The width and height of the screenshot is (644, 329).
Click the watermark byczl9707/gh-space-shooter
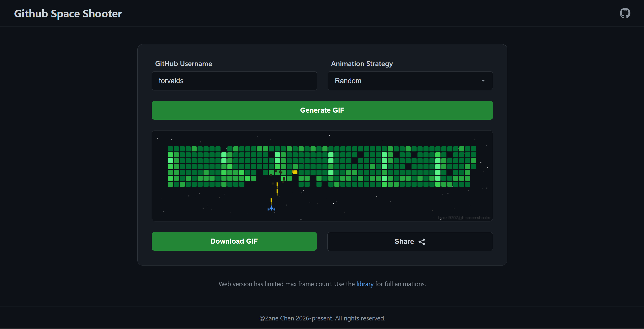click(x=464, y=218)
